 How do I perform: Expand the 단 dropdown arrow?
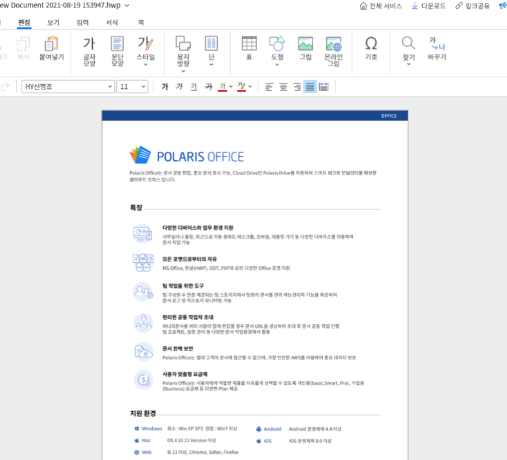[x=211, y=65]
